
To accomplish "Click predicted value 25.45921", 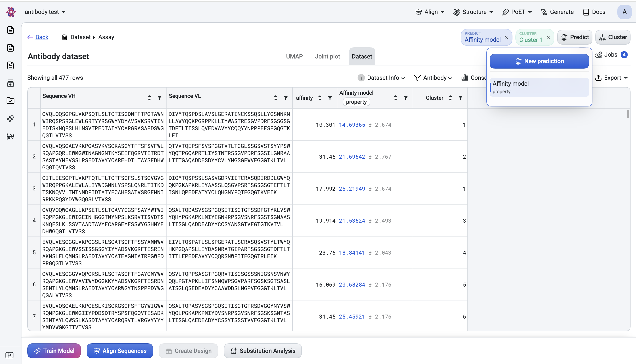I will click(x=352, y=317).
